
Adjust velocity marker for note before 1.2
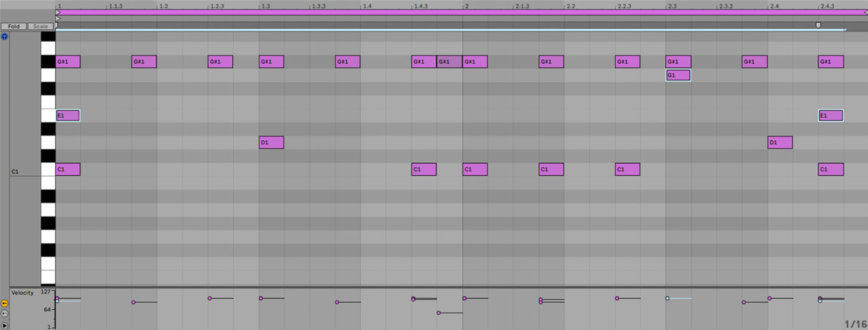[x=133, y=302]
